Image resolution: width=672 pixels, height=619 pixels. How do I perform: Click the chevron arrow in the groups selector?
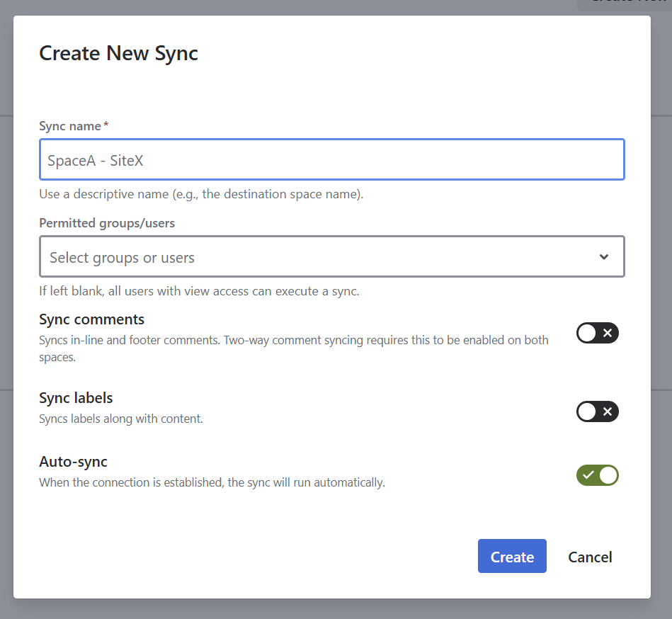pyautogui.click(x=603, y=257)
